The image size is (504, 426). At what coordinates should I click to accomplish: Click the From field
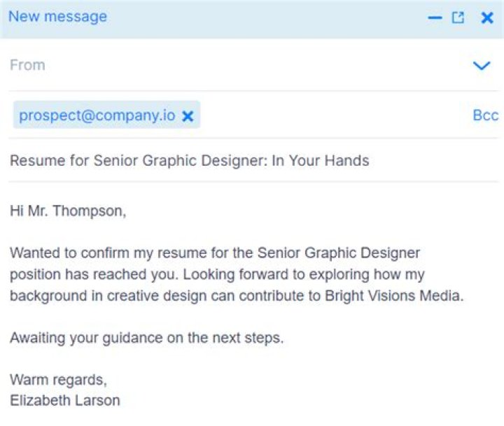pyautogui.click(x=210, y=65)
